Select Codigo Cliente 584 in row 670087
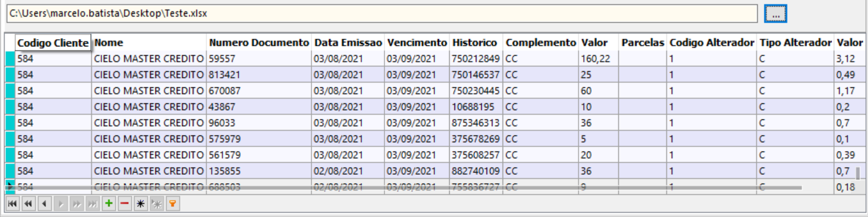The image size is (868, 217). pyautogui.click(x=53, y=91)
